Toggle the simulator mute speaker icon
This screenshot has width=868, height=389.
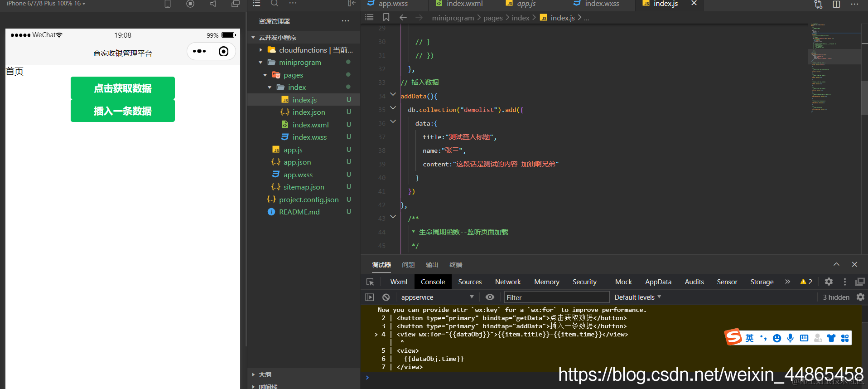(x=213, y=4)
